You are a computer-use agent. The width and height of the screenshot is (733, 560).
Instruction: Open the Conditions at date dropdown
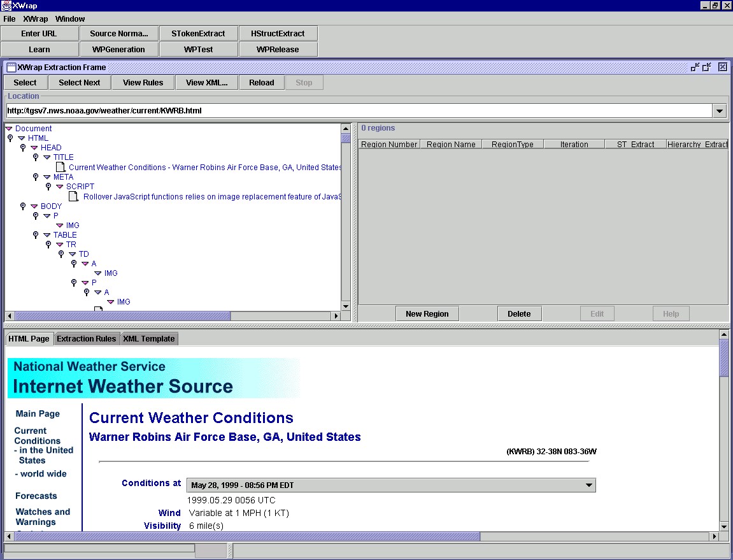pos(588,485)
